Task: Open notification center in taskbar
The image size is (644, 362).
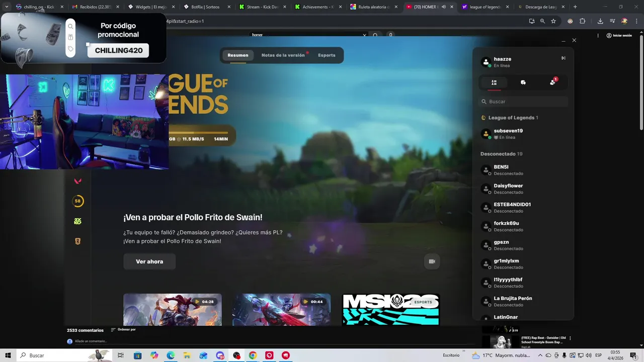Action: click(x=634, y=355)
